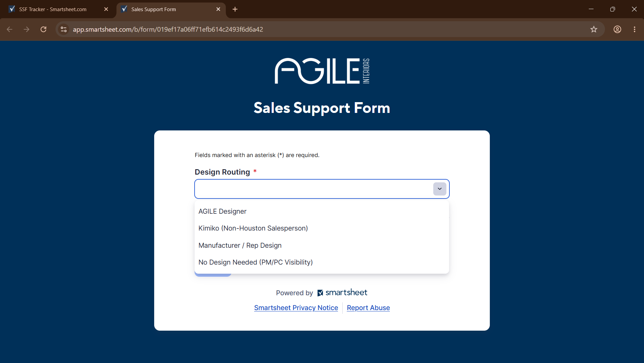Image resolution: width=644 pixels, height=363 pixels.
Task: Open the Smartsheet Privacy Notice link
Action: [x=296, y=308]
